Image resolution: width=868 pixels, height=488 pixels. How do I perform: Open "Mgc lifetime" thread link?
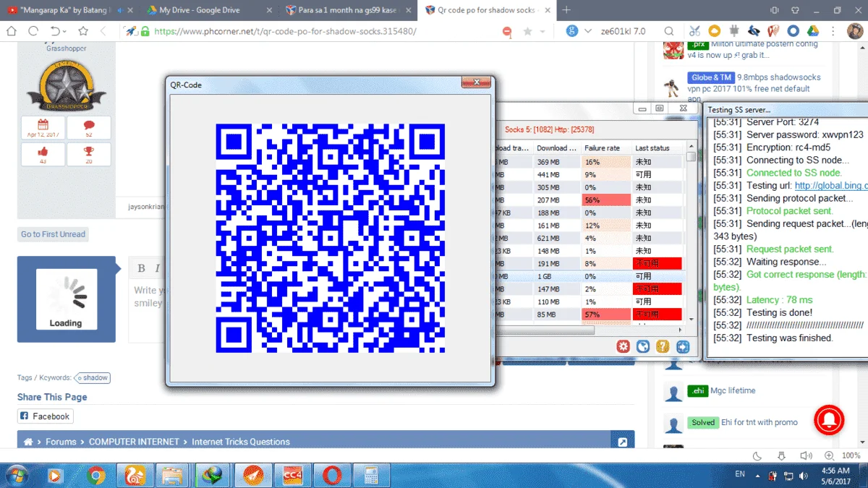point(733,390)
